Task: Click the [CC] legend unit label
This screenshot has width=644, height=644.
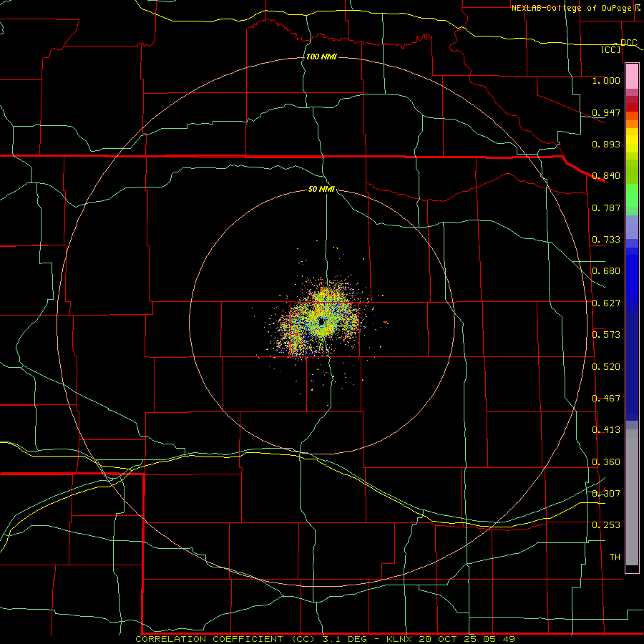Action: point(611,49)
